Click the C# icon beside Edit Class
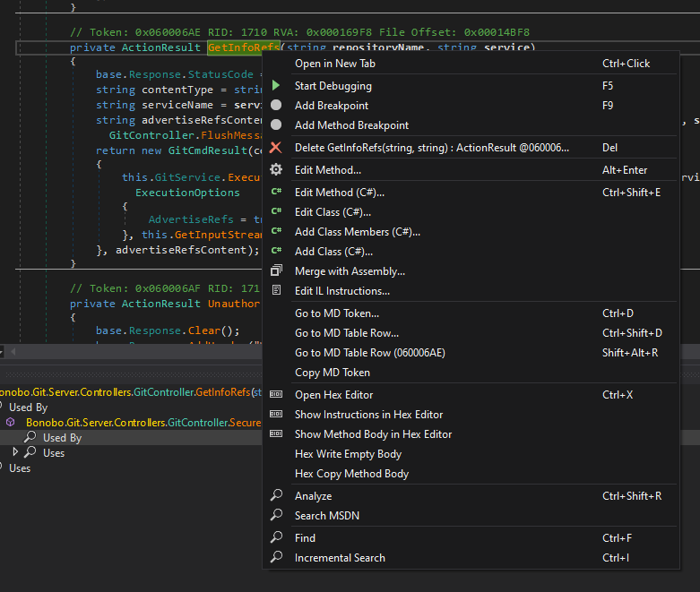 [277, 212]
